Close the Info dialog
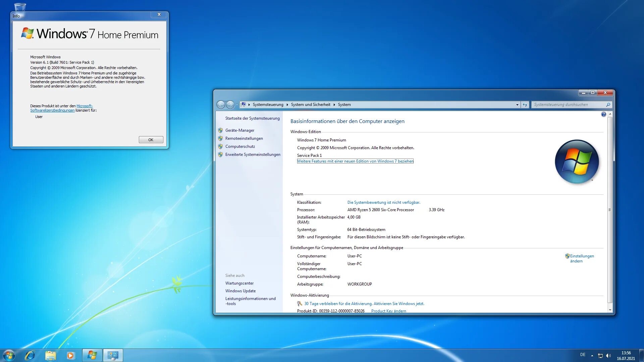The image size is (644, 362). click(159, 14)
